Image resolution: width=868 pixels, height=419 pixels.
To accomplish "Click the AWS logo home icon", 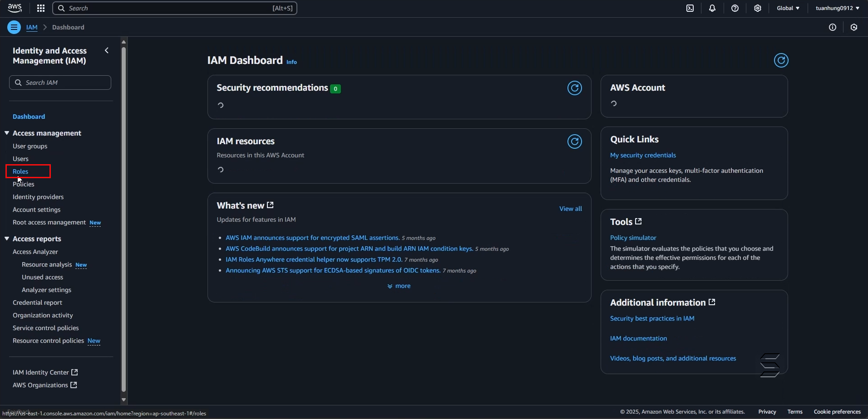I will (x=15, y=8).
